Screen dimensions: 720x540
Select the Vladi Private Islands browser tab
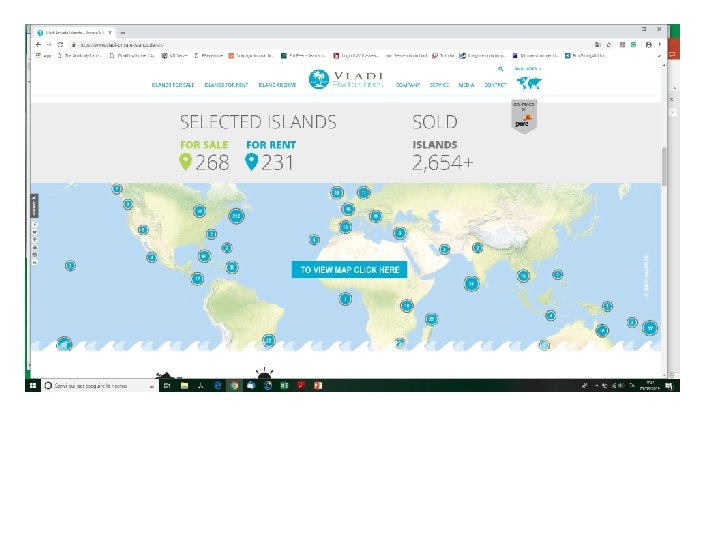pos(75,33)
